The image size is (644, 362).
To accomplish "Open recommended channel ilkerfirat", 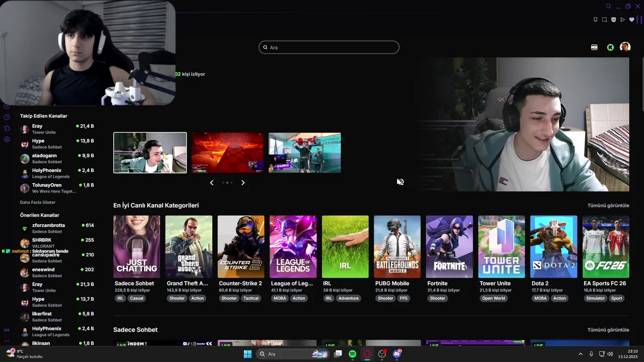I will (x=57, y=317).
